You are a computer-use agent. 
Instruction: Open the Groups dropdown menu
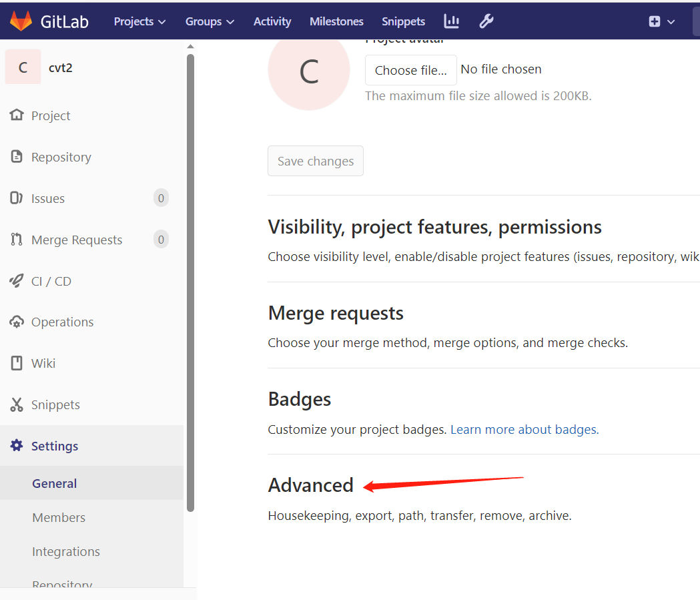[210, 21]
